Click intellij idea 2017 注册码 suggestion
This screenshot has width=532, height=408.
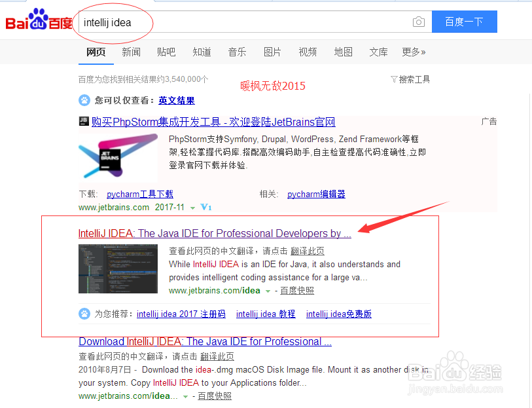click(x=181, y=314)
